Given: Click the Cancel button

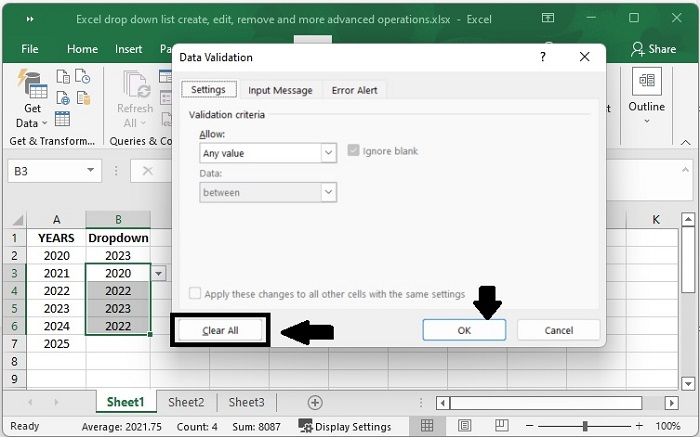Looking at the screenshot, I should 558,330.
